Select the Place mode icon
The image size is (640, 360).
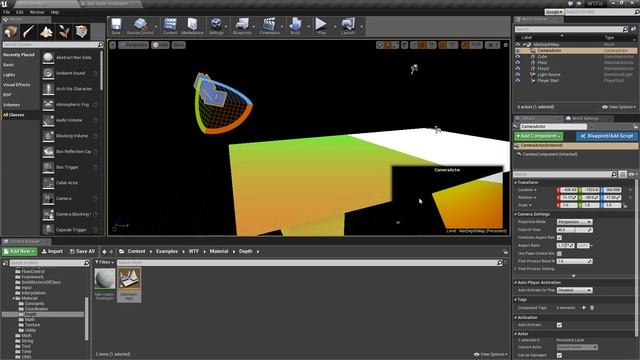[11, 31]
